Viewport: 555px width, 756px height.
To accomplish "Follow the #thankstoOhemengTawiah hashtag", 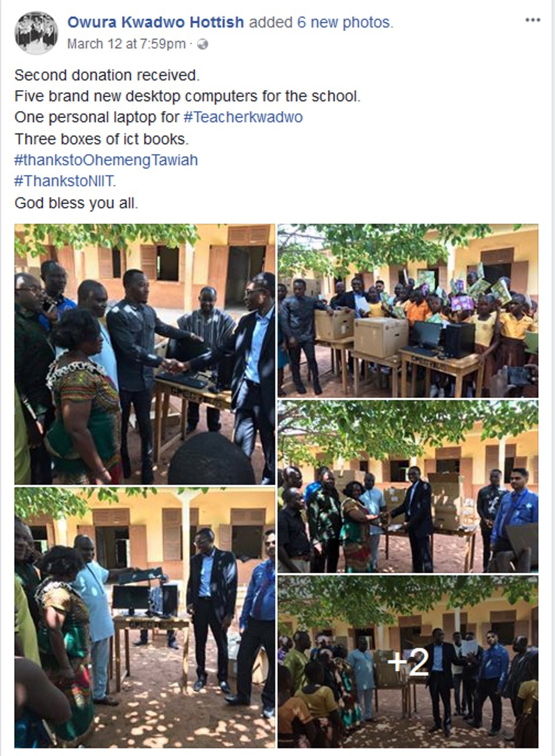I will coord(106,160).
